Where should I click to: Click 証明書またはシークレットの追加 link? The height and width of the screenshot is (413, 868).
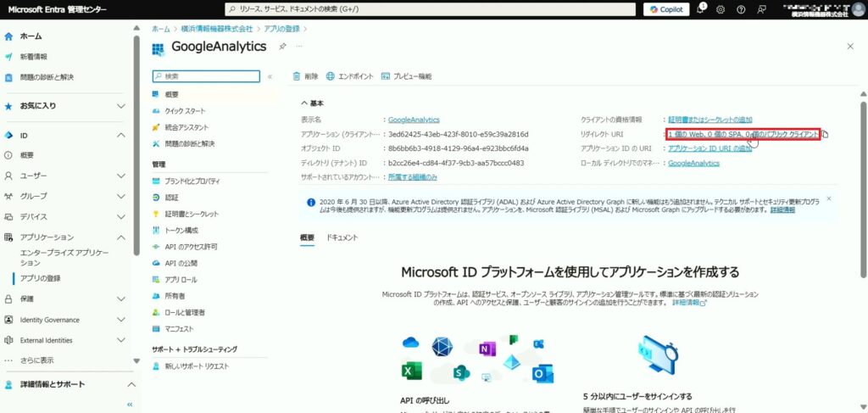(710, 119)
